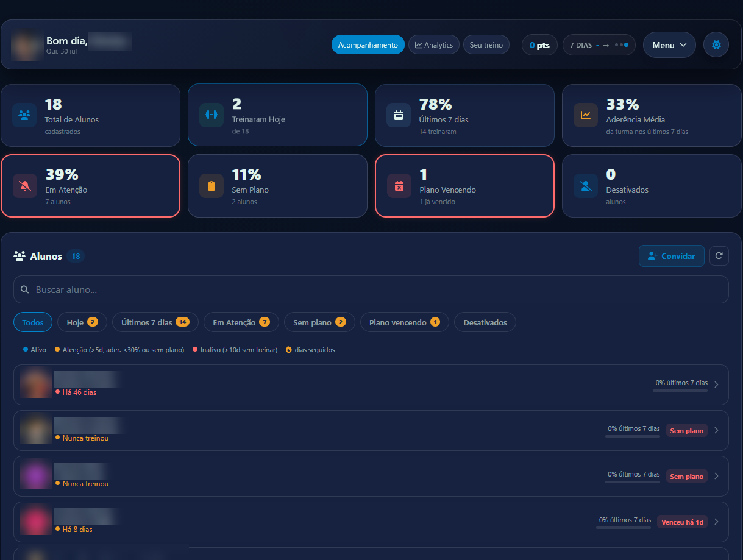Open the Seu treino tab
Image resolution: width=743 pixels, height=560 pixels.
(x=486, y=45)
